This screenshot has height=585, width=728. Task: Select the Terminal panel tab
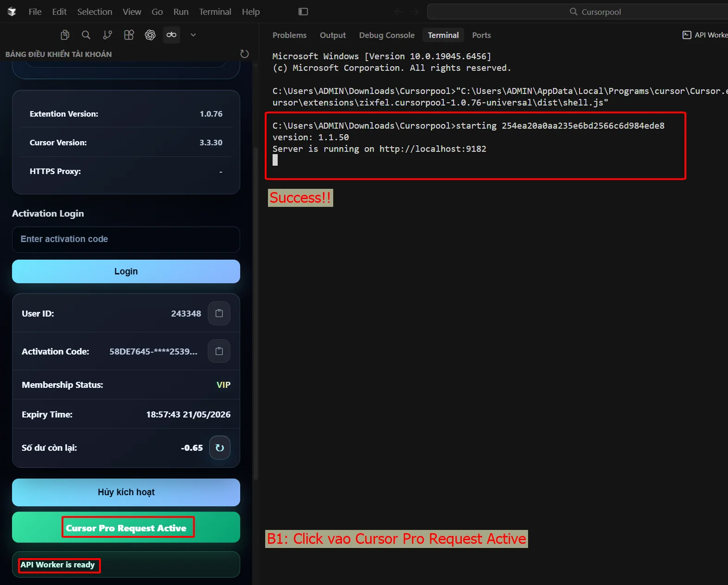(x=443, y=35)
